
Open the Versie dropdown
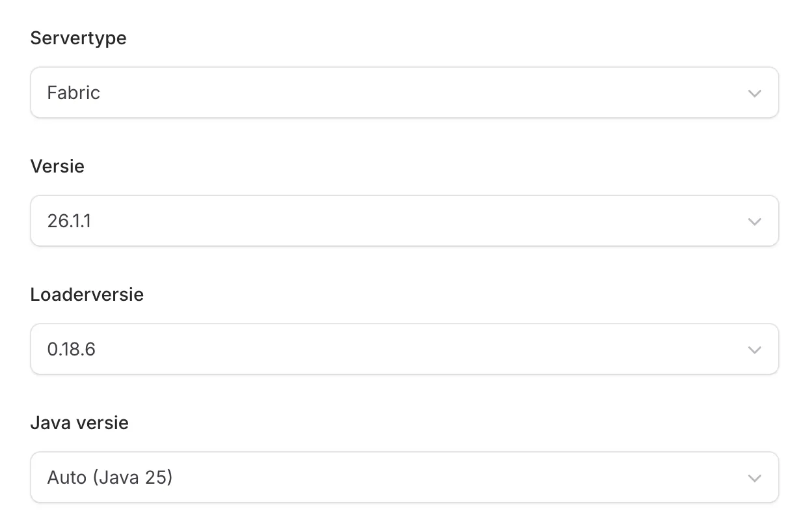[x=404, y=221]
